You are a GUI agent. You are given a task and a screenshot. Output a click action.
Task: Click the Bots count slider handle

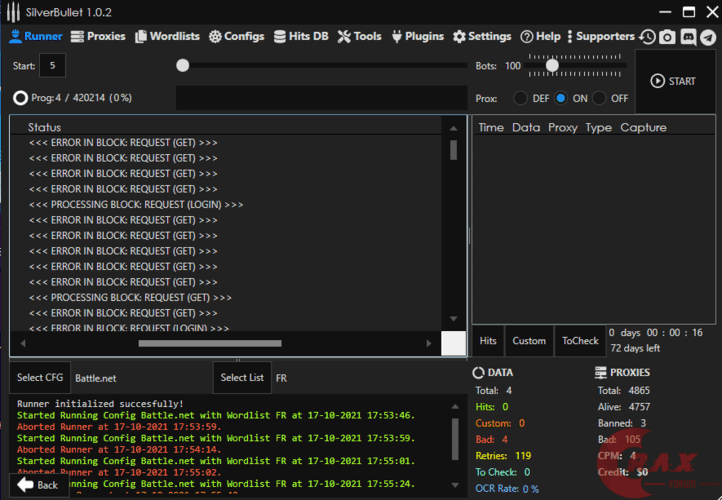pyautogui.click(x=551, y=65)
